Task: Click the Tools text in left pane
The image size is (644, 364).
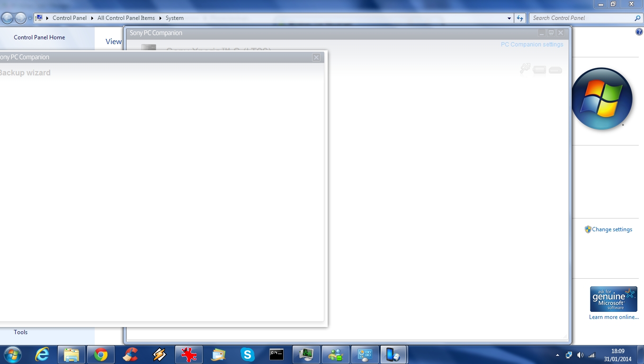Action: [x=21, y=332]
